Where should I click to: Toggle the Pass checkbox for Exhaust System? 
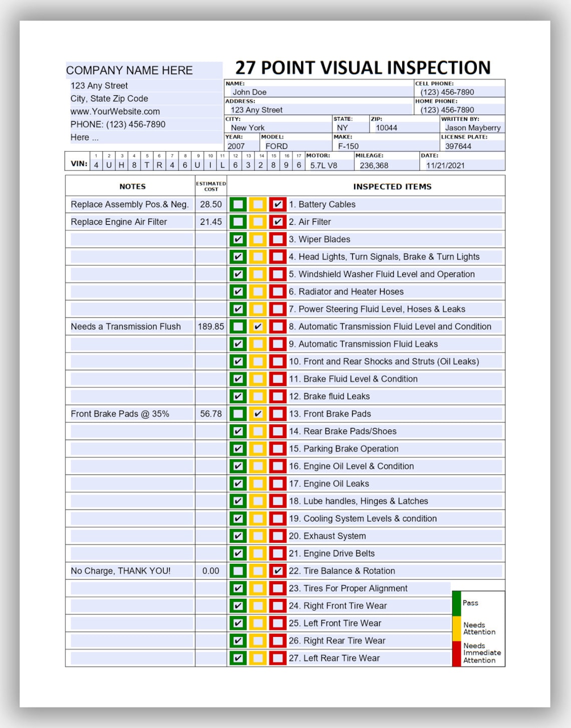pyautogui.click(x=237, y=536)
